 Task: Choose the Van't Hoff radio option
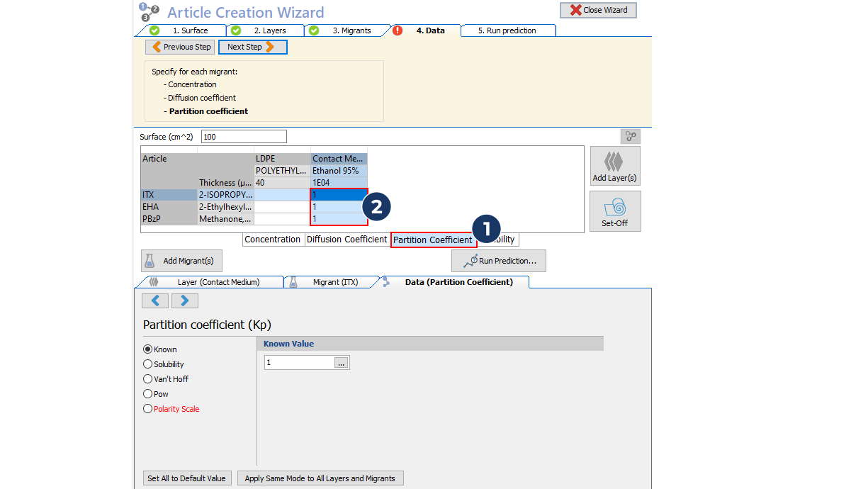point(148,379)
